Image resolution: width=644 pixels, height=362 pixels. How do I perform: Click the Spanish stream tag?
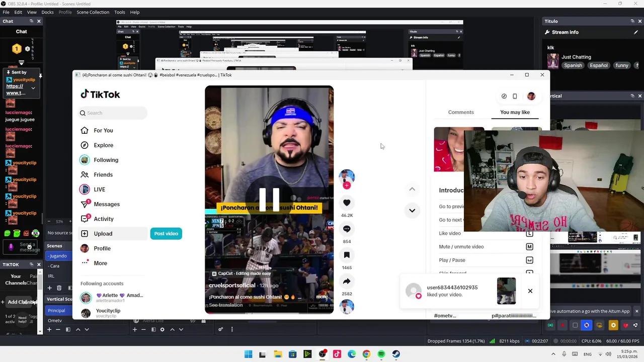573,65
